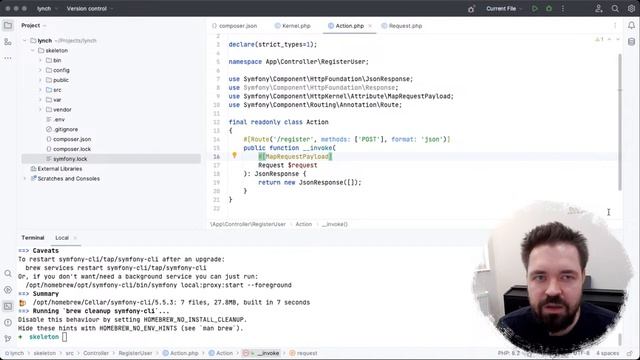This screenshot has width=640, height=360.
Task: Expand the vendor folder arrow
Action: click(x=40, y=109)
